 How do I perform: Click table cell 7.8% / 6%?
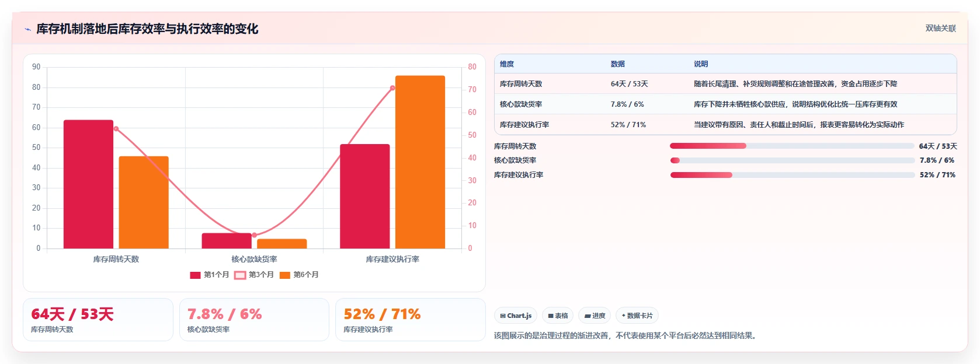click(627, 104)
